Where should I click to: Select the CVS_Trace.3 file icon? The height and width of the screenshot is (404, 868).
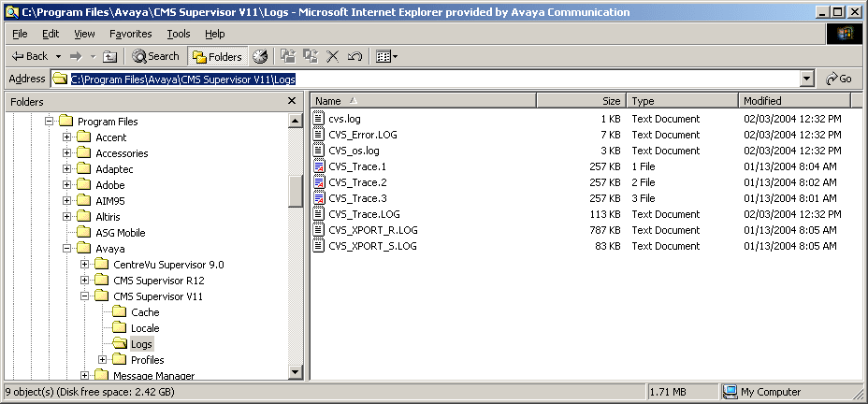pyautogui.click(x=318, y=198)
